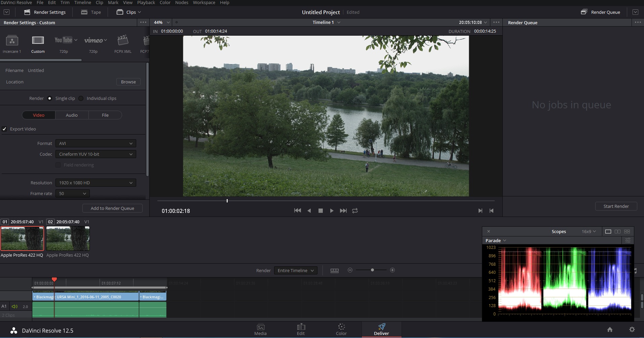Select clip 02 thumbnail
The image size is (644, 338).
68,238
